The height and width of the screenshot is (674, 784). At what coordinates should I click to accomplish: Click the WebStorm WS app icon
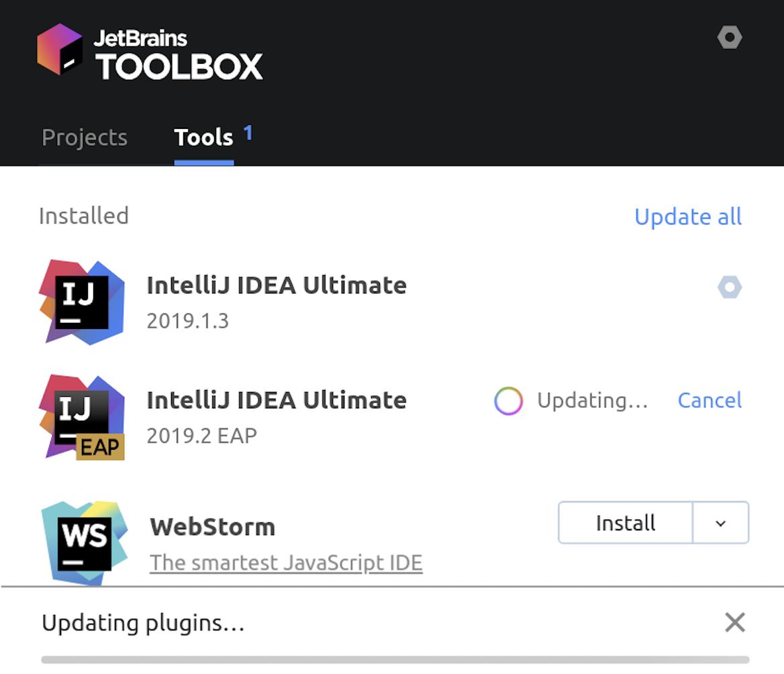click(x=84, y=543)
